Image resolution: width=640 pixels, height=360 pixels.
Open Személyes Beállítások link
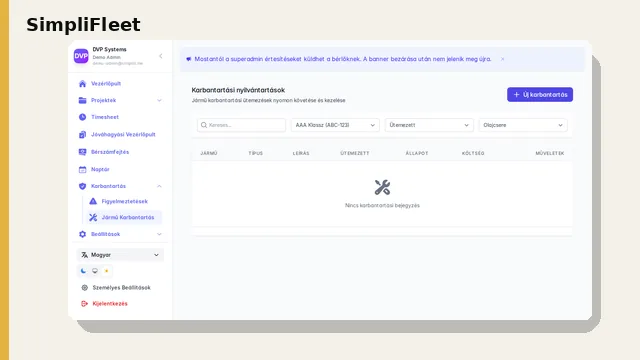(121, 288)
